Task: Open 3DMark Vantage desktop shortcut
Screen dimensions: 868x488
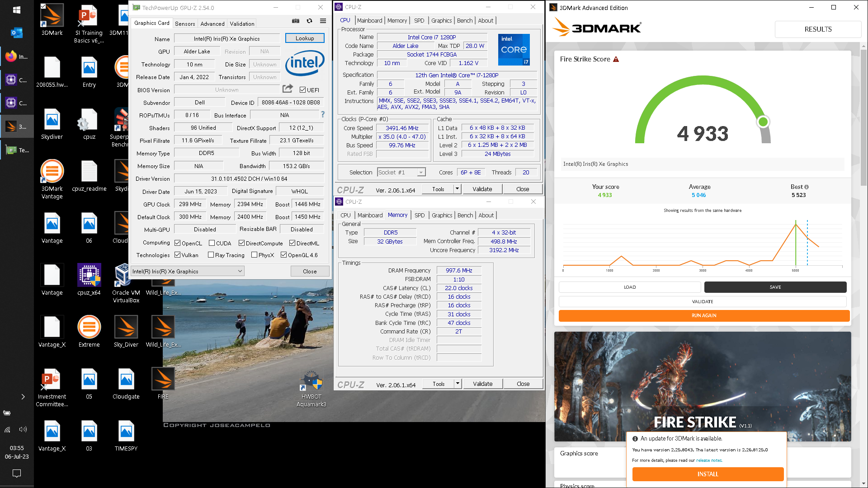Action: point(52,179)
